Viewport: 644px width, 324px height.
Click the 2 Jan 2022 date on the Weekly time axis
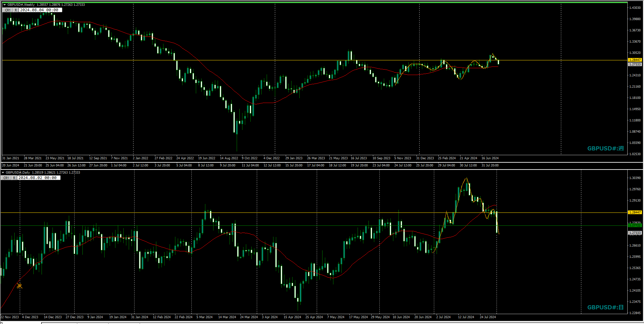[141, 158]
